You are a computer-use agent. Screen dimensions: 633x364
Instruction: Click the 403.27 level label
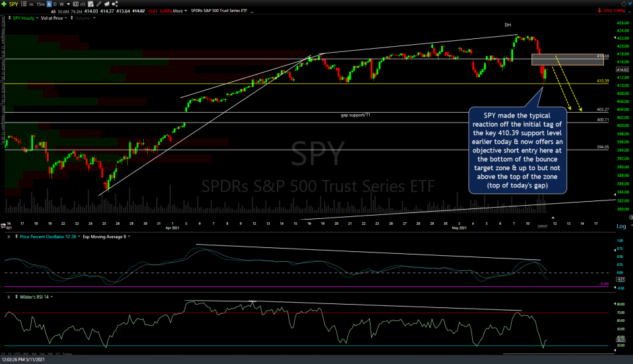[603, 109]
